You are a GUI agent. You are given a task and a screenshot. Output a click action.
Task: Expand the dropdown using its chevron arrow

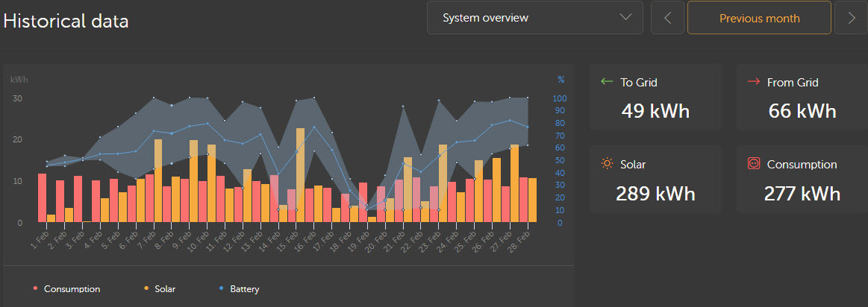coord(625,18)
